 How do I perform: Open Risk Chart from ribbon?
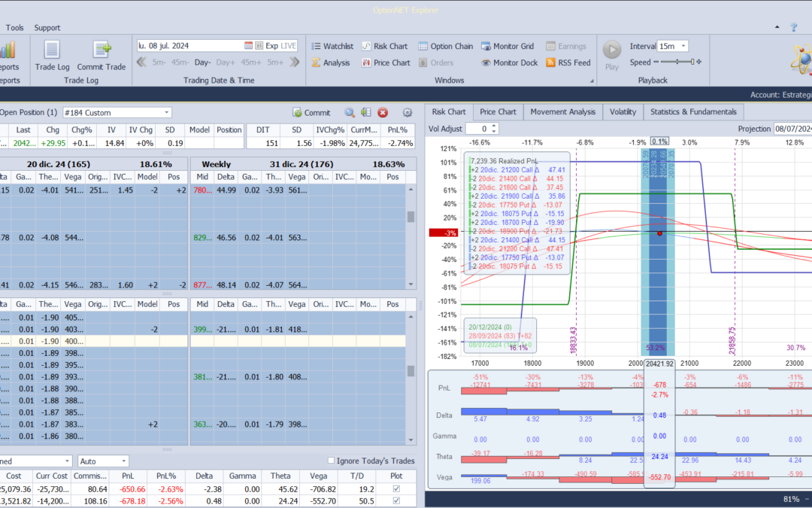(x=385, y=46)
